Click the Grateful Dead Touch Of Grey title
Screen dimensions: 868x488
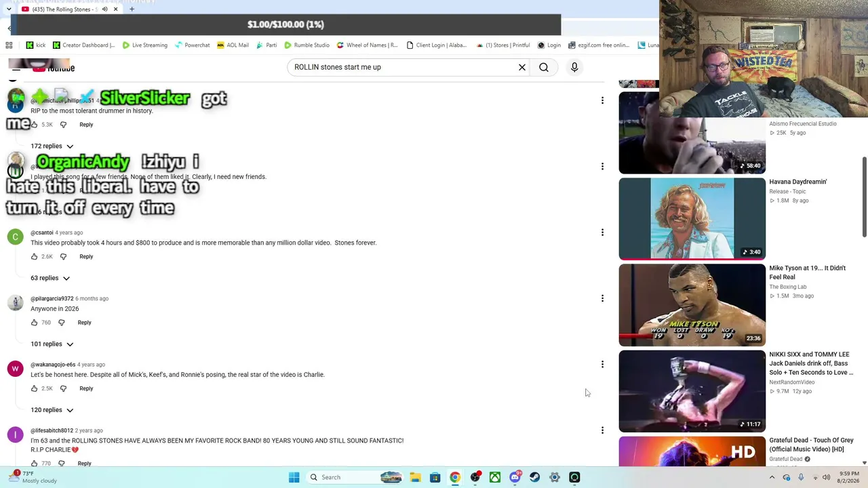point(811,445)
